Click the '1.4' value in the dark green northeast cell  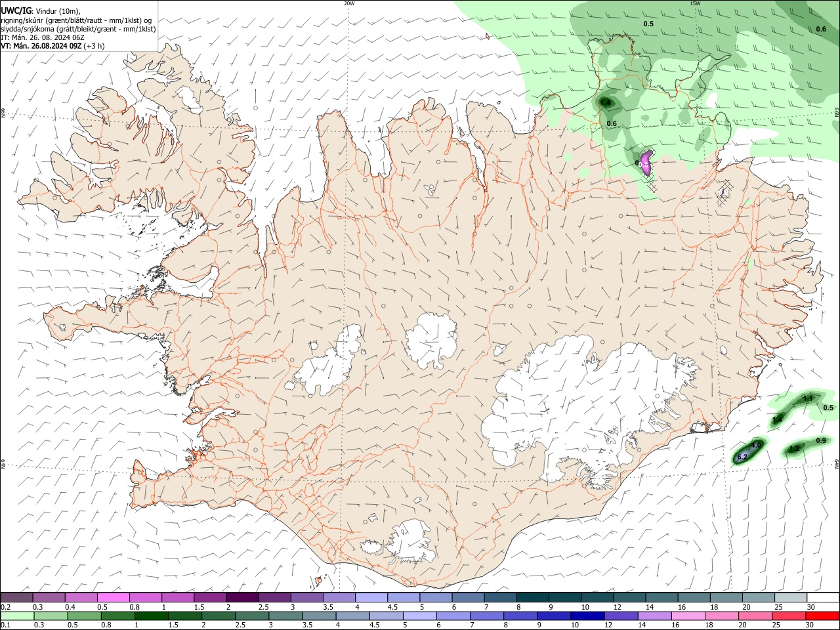pyautogui.click(x=605, y=102)
